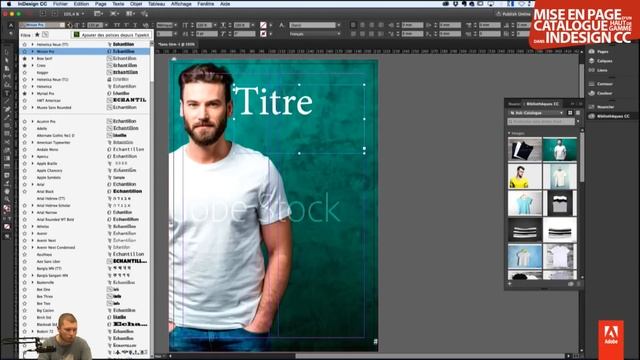Click the add content plus icon in library
This screenshot has width=640, height=360.
click(510, 284)
